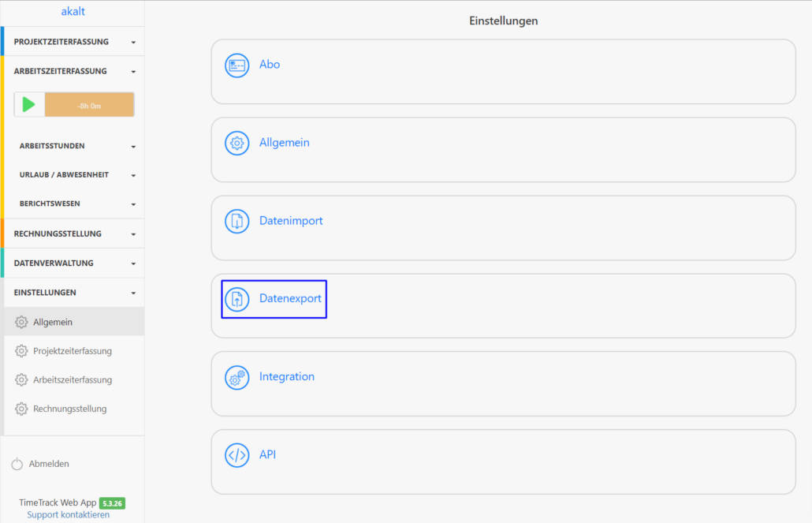This screenshot has height=523, width=812.
Task: Click the API code brackets icon
Action: (237, 455)
